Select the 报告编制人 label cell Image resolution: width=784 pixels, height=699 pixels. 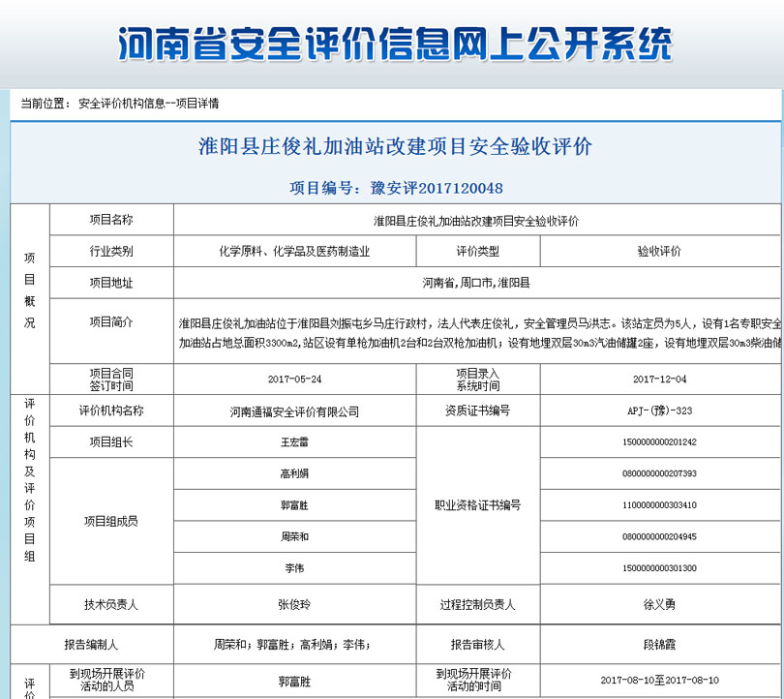point(92,645)
